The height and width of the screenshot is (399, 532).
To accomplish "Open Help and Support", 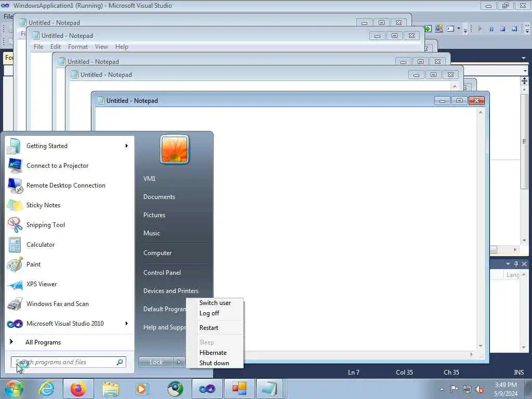I will coord(164,327).
